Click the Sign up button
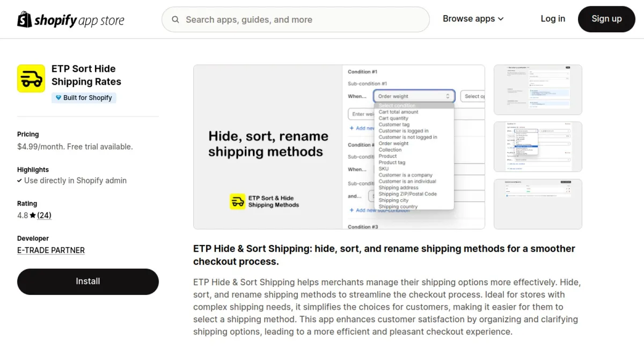 pyautogui.click(x=606, y=19)
